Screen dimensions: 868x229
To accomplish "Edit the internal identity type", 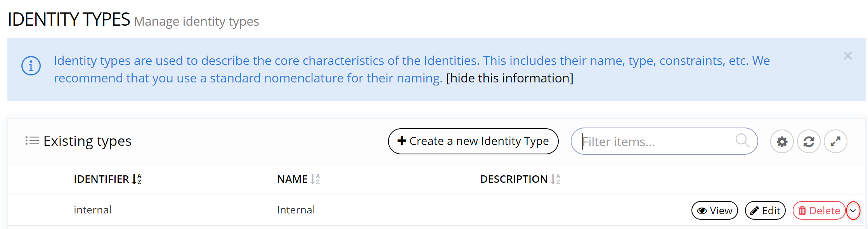I will pos(765,210).
